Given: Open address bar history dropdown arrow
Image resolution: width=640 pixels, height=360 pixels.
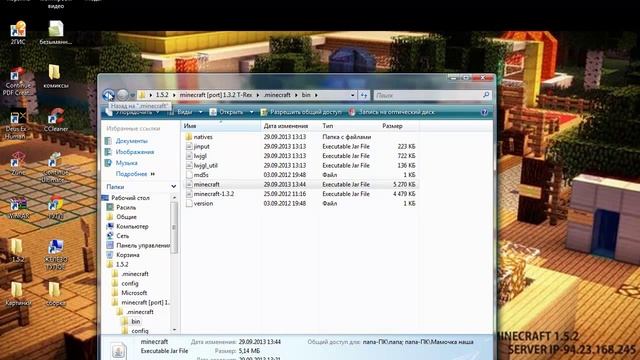Looking at the screenshot, I should [x=353, y=95].
